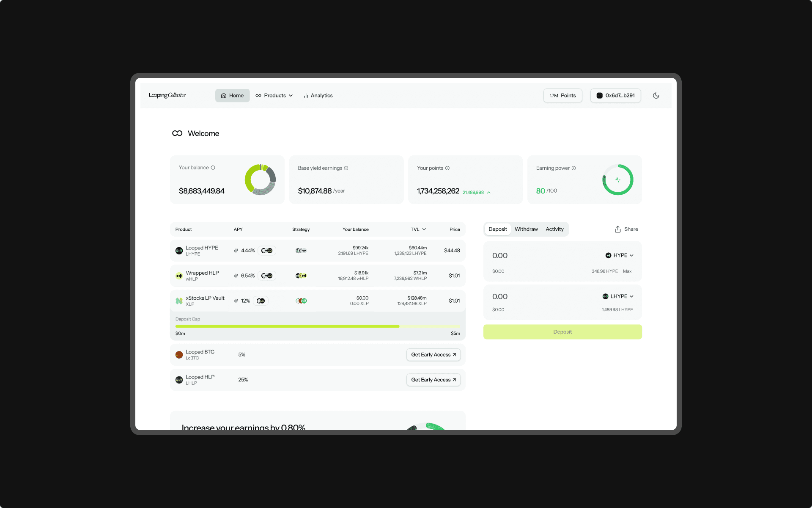Toggle dark mode with moon icon
Viewport: 812px width, 508px height.
656,96
